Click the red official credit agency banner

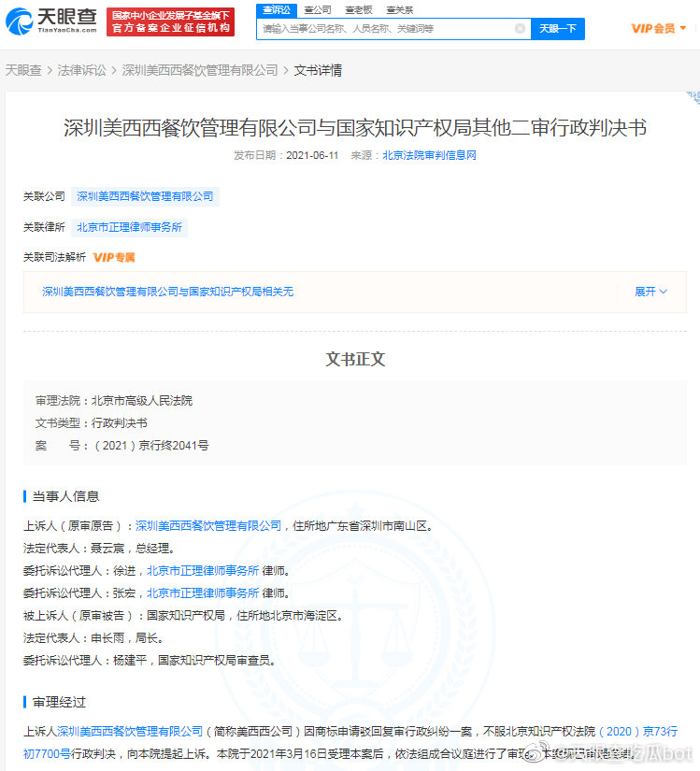pyautogui.click(x=171, y=22)
